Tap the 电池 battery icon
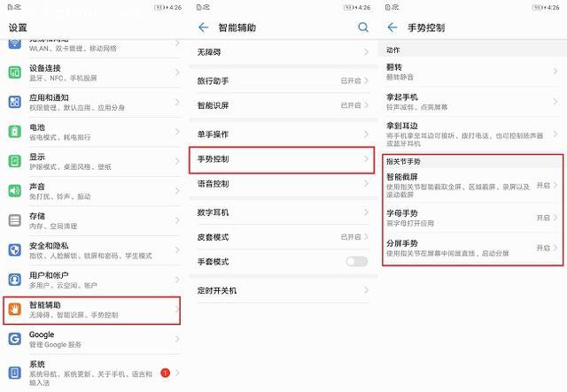The height and width of the screenshot is (392, 567). [14, 132]
